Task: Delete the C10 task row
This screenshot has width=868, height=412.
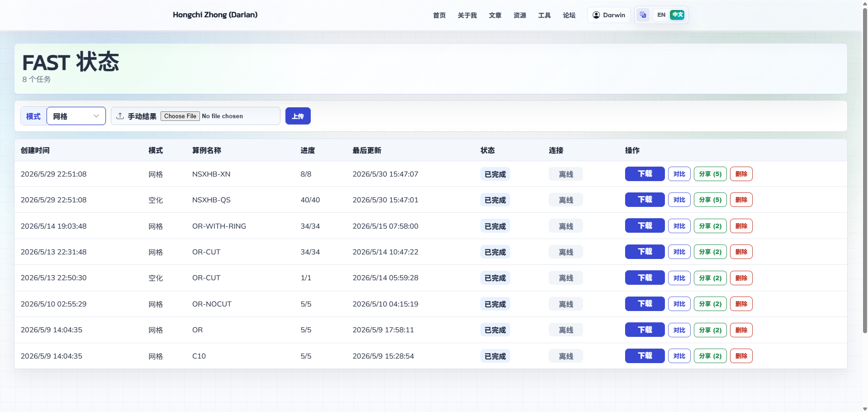Action: click(x=741, y=356)
